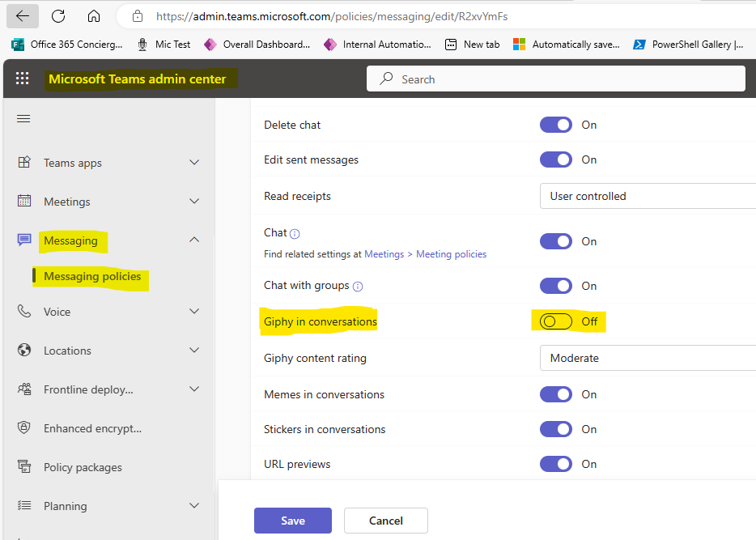Open Mic Test bookmark

click(x=164, y=45)
